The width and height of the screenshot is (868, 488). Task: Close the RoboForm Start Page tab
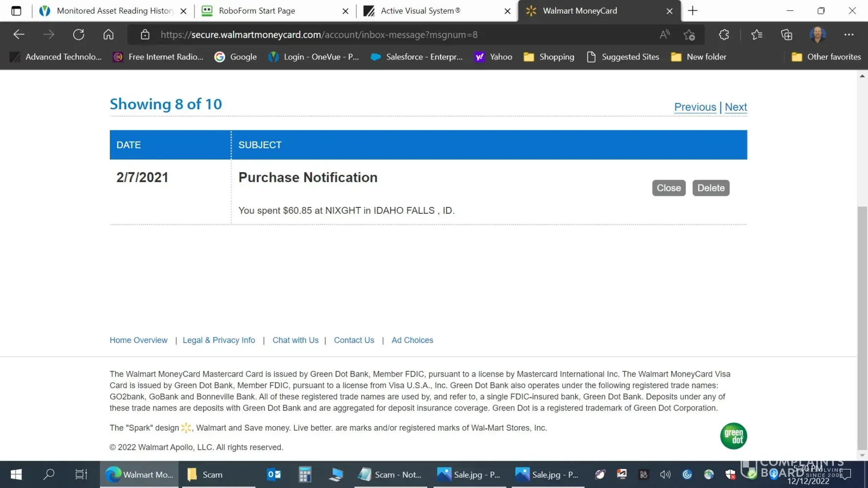[x=346, y=11]
